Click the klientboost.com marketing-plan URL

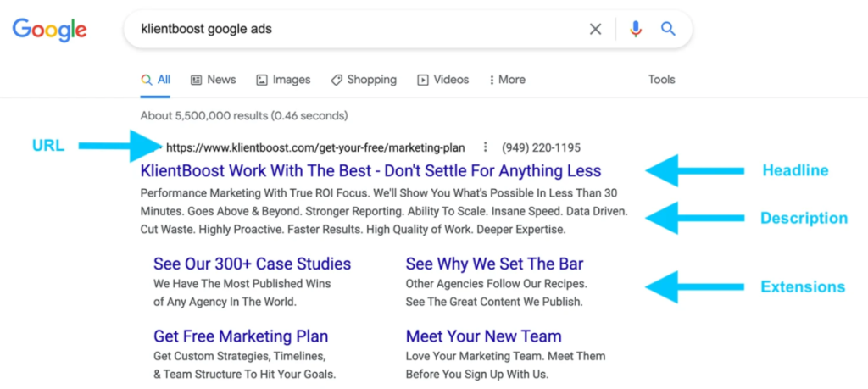pyautogui.click(x=315, y=147)
